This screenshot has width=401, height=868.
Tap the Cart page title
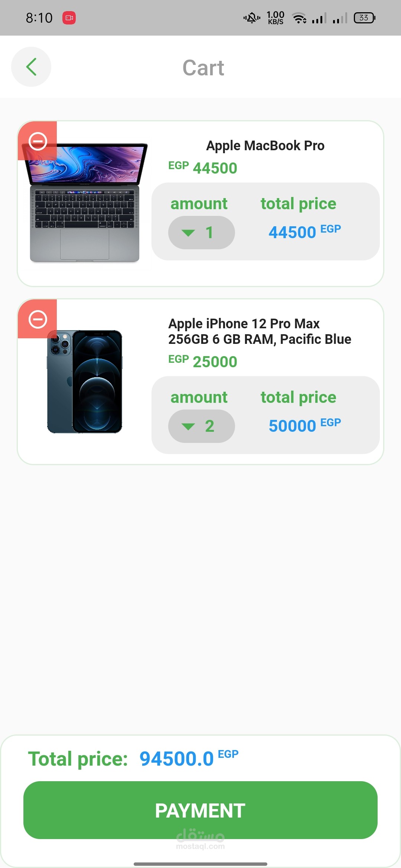coord(203,68)
